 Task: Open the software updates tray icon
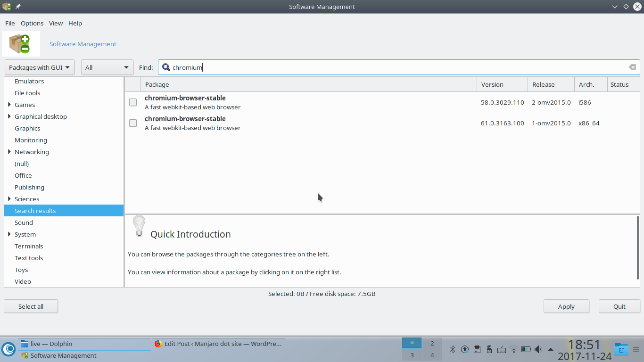[464, 349]
